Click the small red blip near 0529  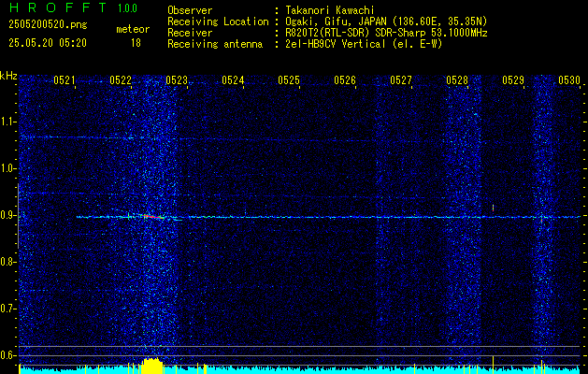point(493,208)
